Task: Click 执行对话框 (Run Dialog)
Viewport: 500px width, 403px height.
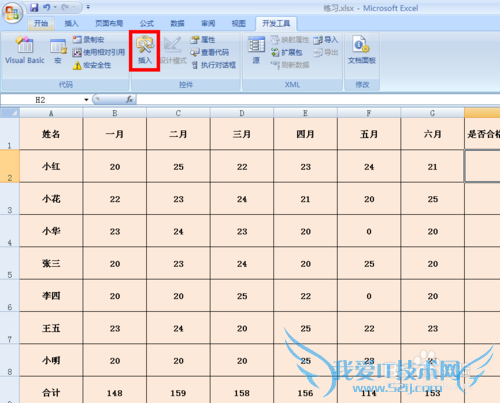Action: [213, 65]
